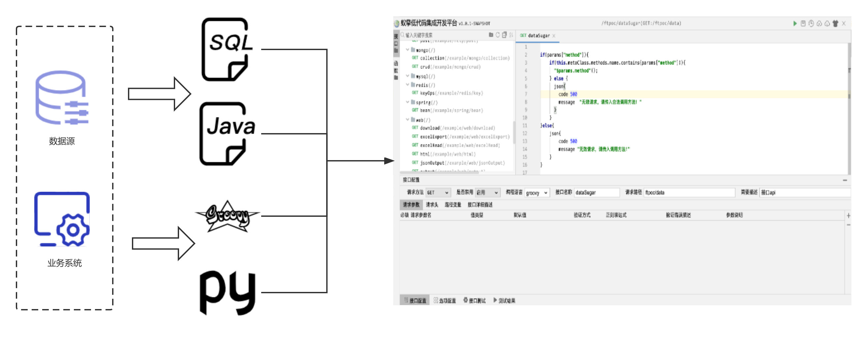Click the mongo folder icon

tap(413, 50)
